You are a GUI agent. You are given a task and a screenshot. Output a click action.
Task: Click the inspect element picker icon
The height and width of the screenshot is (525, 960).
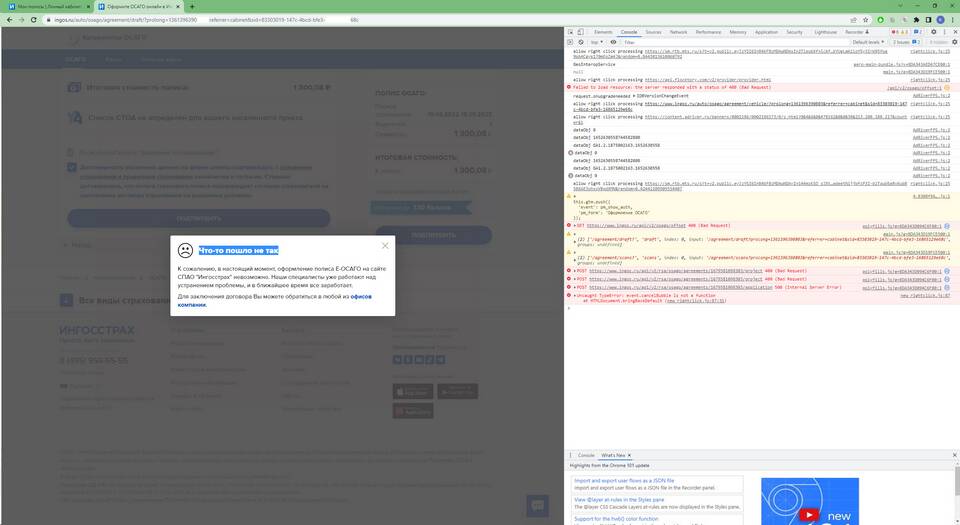(571, 32)
